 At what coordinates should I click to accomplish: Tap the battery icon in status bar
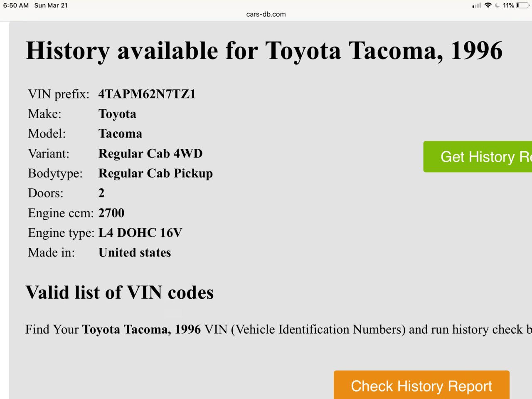[x=523, y=5]
